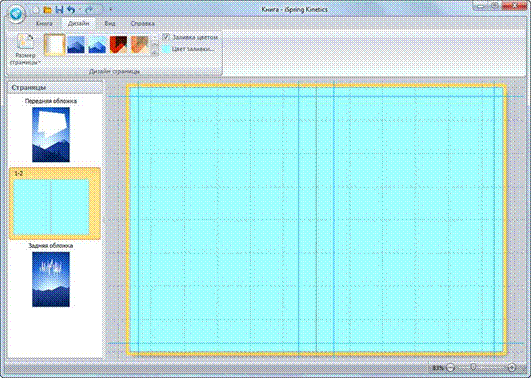Open the Размер страницы dropdown
The image size is (531, 378).
(x=25, y=50)
